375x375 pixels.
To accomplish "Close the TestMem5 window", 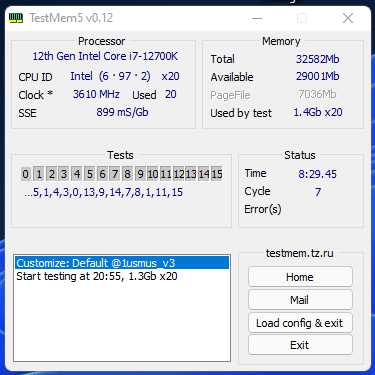I will pos(348,18).
